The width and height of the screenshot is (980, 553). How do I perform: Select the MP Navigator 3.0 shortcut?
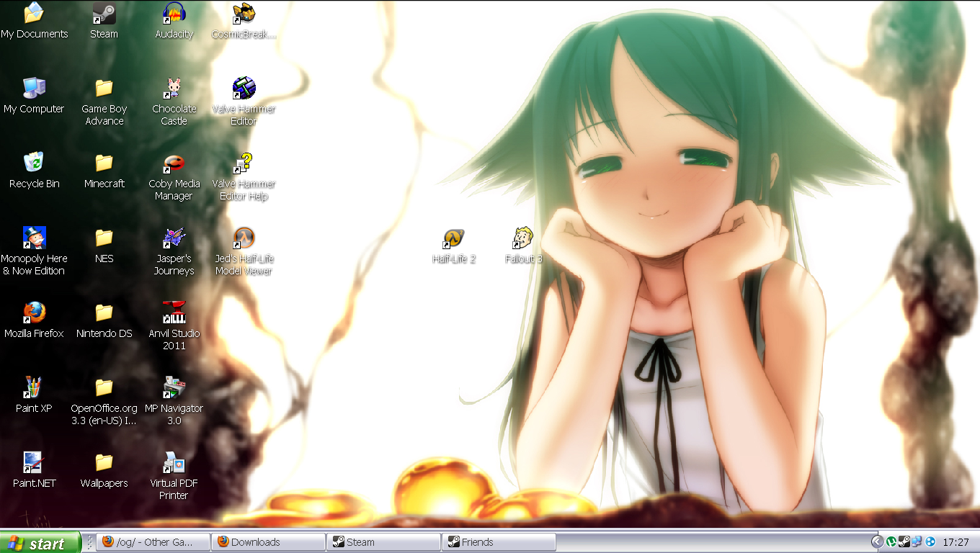174,401
